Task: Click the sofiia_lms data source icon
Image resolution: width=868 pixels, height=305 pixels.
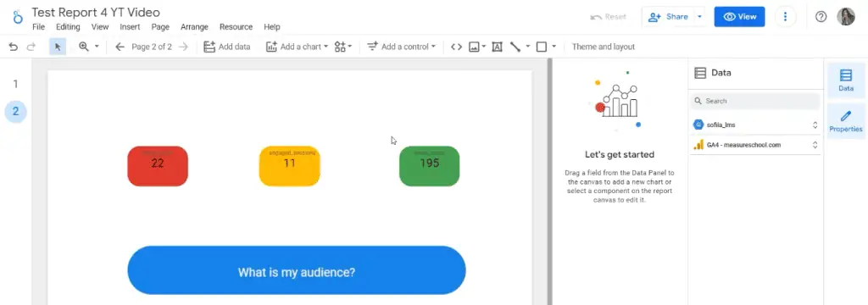Action: point(698,125)
